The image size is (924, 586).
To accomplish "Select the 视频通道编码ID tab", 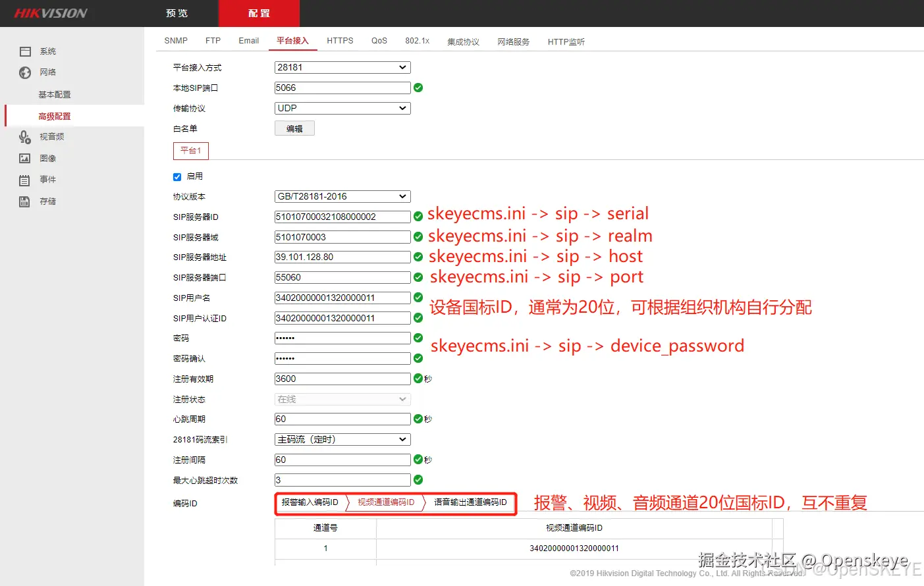I will pyautogui.click(x=387, y=502).
